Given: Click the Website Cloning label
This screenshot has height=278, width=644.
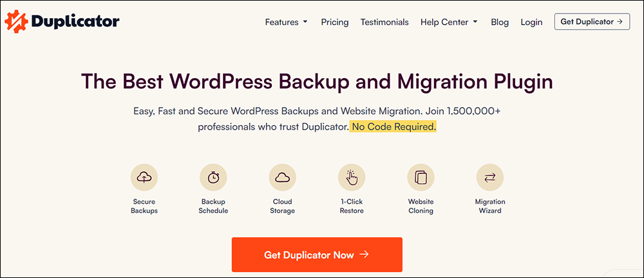Looking at the screenshot, I should [x=421, y=206].
